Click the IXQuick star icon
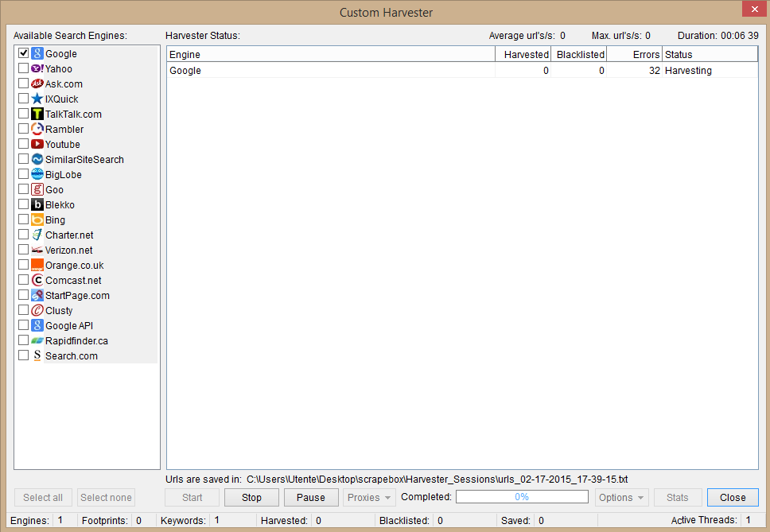Screen dimensions: 770x532 pyautogui.click(x=37, y=99)
